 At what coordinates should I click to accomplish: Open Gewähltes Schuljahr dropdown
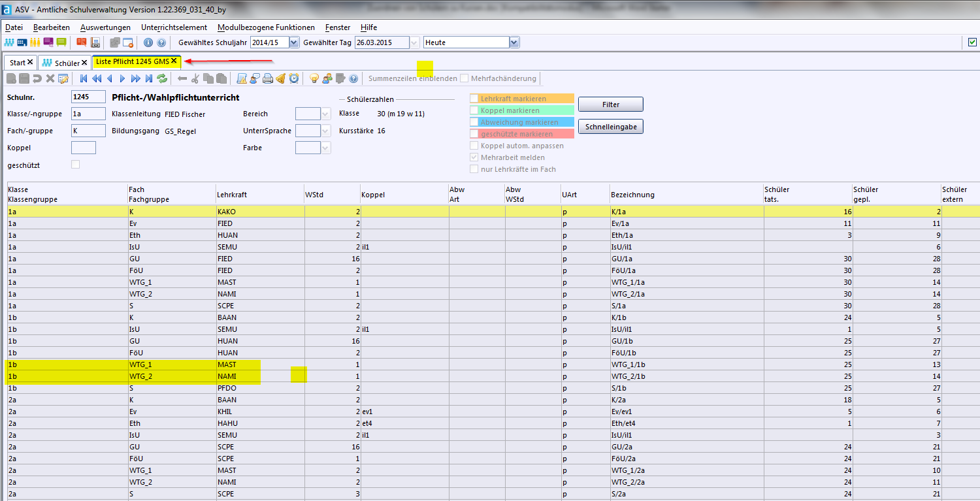tap(294, 42)
